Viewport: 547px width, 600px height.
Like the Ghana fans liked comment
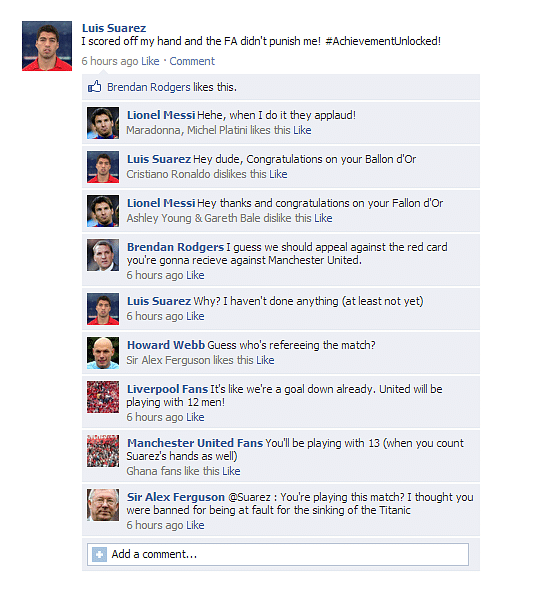point(231,471)
